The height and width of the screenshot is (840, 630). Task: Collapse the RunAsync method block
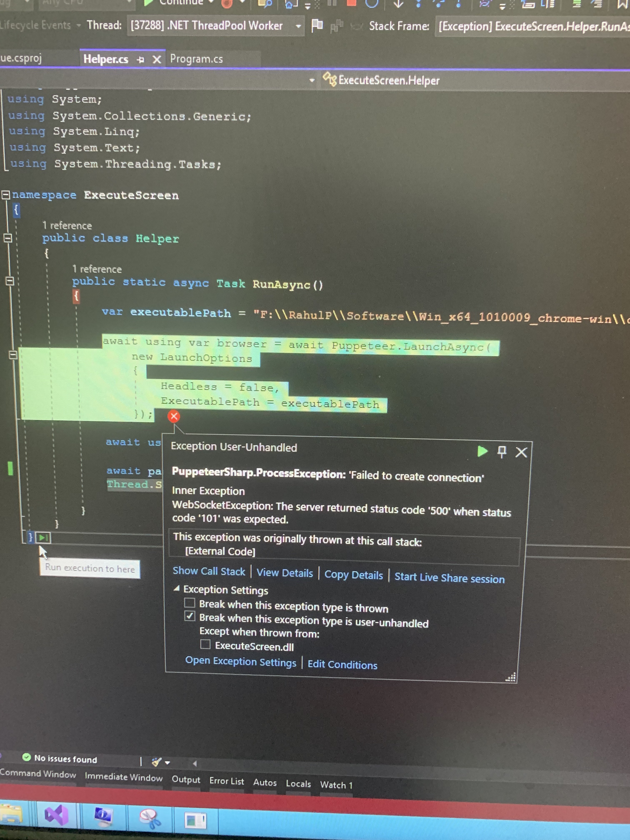(x=10, y=281)
